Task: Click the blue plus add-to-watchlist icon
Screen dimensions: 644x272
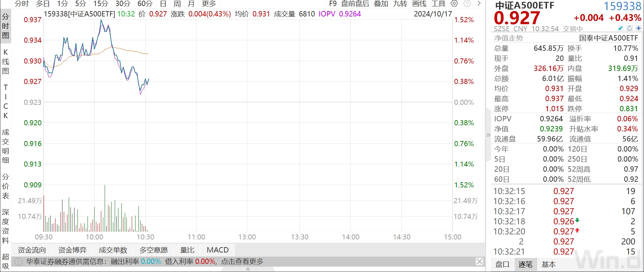Action: pos(638,28)
